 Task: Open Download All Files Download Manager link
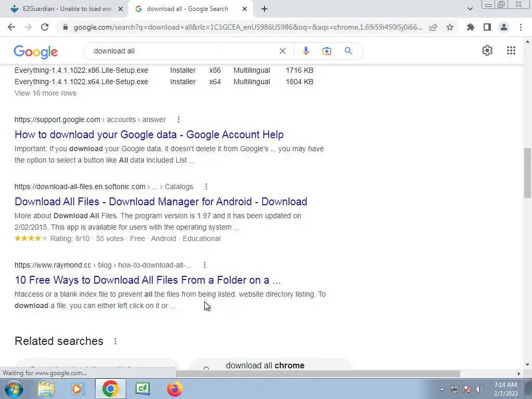[x=161, y=202]
